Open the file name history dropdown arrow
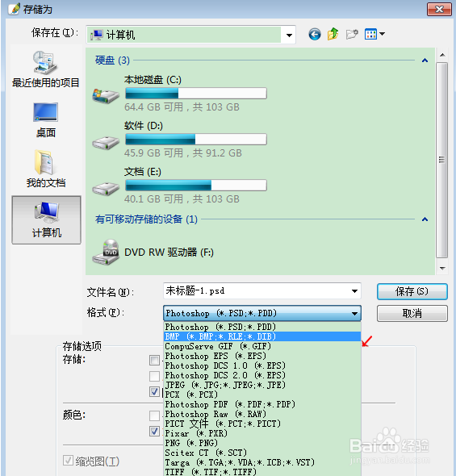This screenshot has height=476, width=456. pyautogui.click(x=354, y=291)
